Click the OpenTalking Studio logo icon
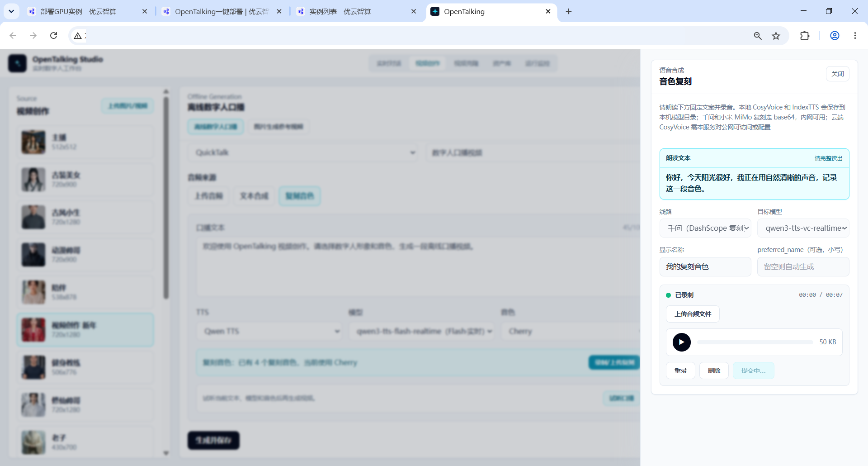The image size is (868, 466). click(x=17, y=63)
